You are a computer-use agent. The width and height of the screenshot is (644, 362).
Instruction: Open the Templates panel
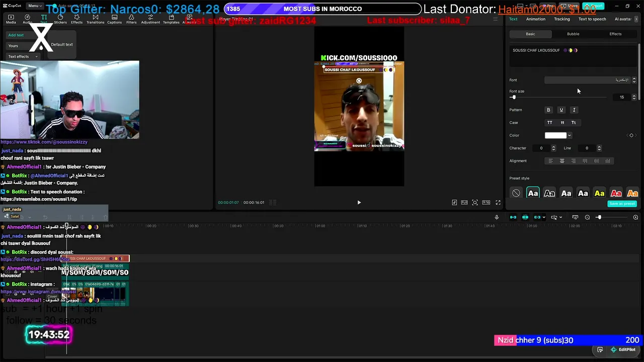(171, 19)
